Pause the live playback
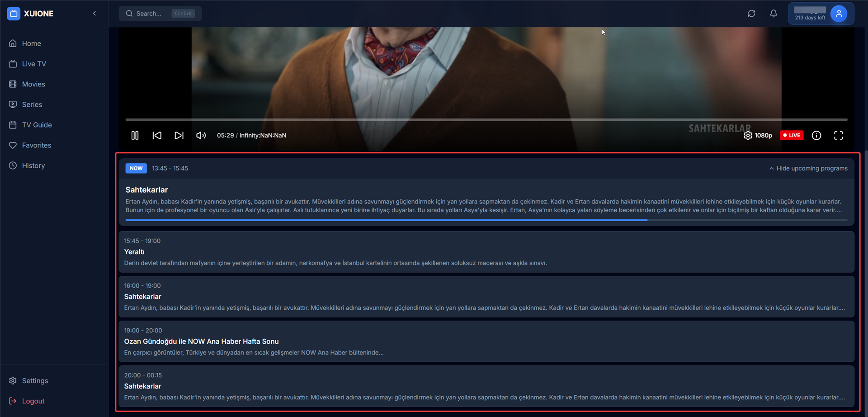 (135, 135)
